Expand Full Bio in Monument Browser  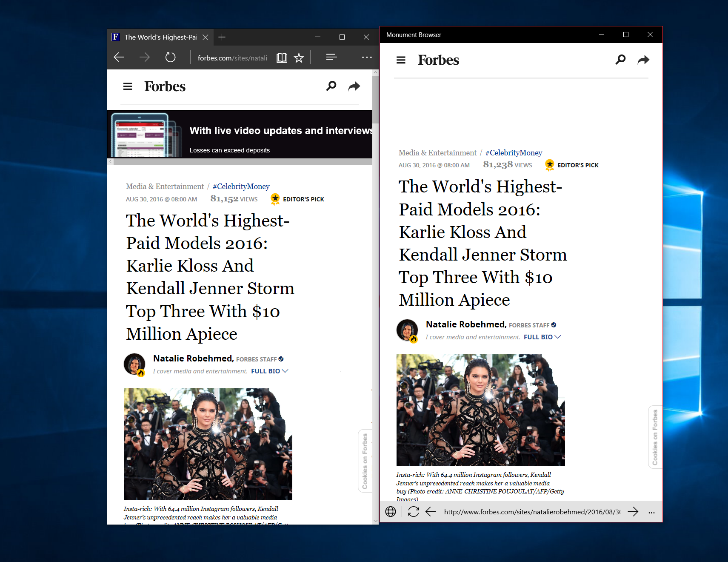click(x=542, y=337)
